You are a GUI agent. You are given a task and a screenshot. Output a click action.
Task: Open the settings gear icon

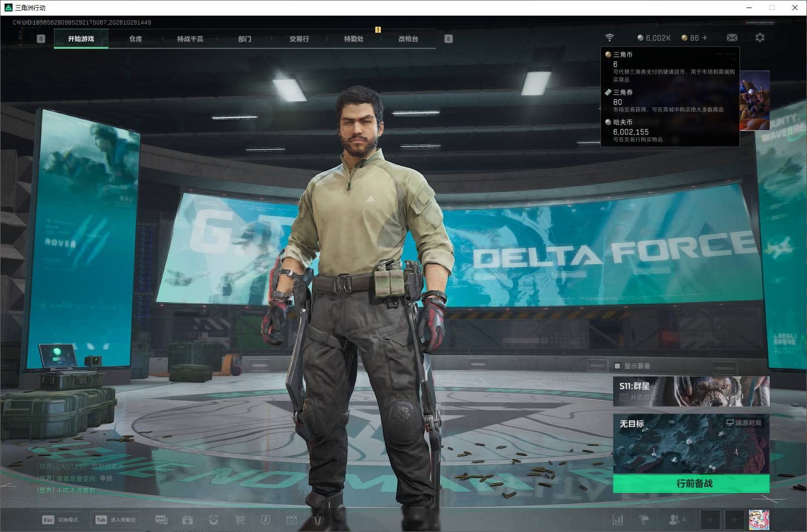(x=760, y=37)
